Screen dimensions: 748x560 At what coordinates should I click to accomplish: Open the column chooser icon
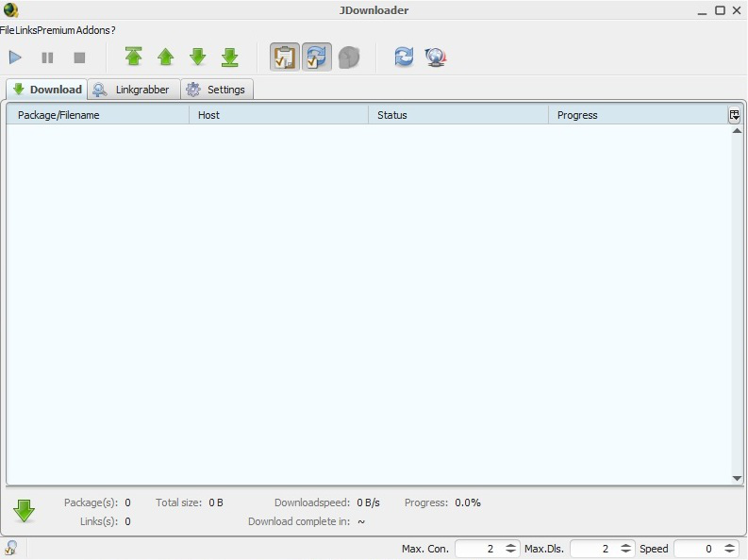[734, 115]
